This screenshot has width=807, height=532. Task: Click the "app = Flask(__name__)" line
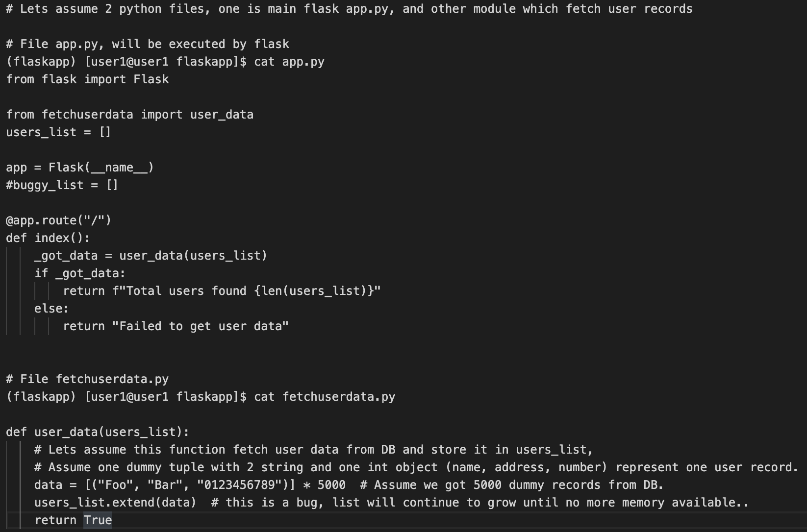[x=80, y=168]
